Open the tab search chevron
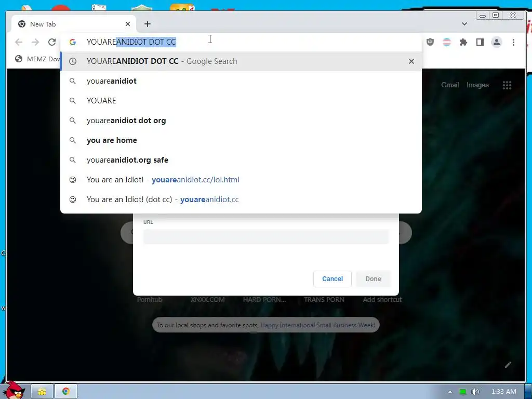532x399 pixels. click(x=464, y=24)
